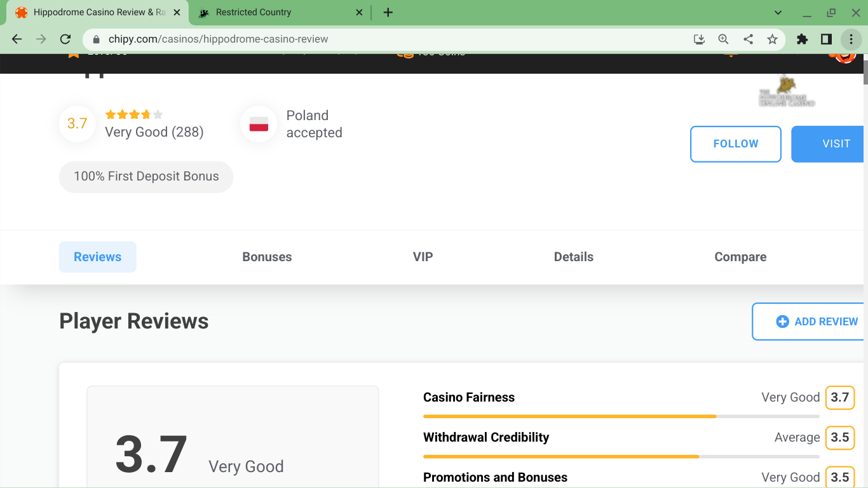This screenshot has width=868, height=488.
Task: Open the Chrome extensions puzzle icon
Action: coord(802,39)
